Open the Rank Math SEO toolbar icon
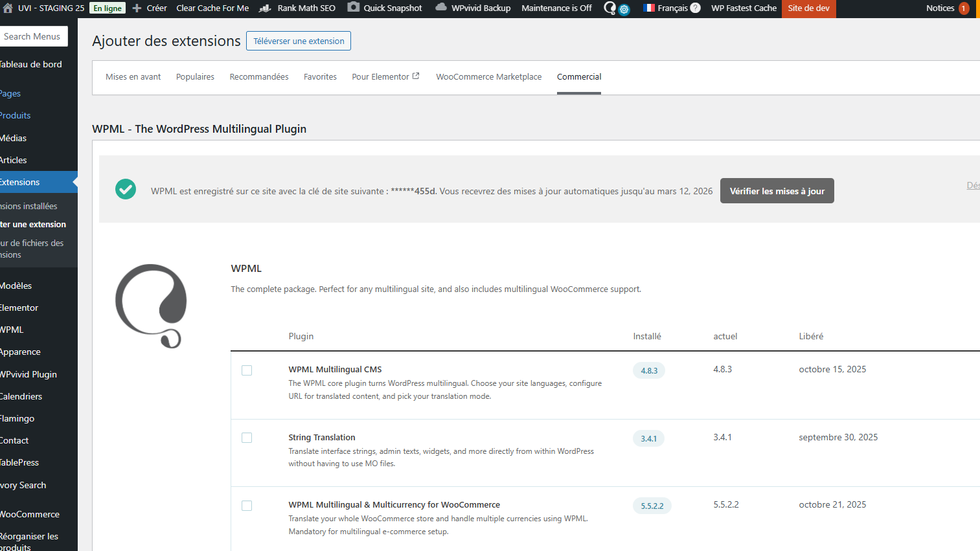The width and height of the screenshot is (980, 551). pos(265,8)
